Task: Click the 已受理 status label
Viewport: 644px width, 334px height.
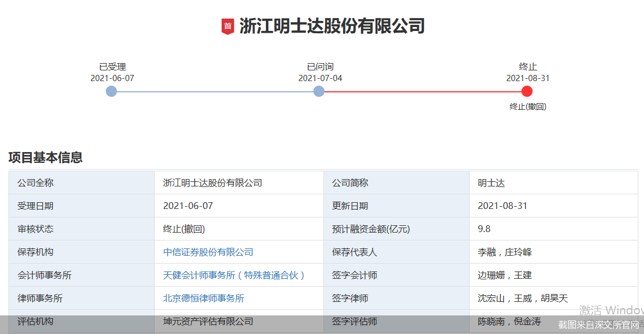Action: (112, 66)
